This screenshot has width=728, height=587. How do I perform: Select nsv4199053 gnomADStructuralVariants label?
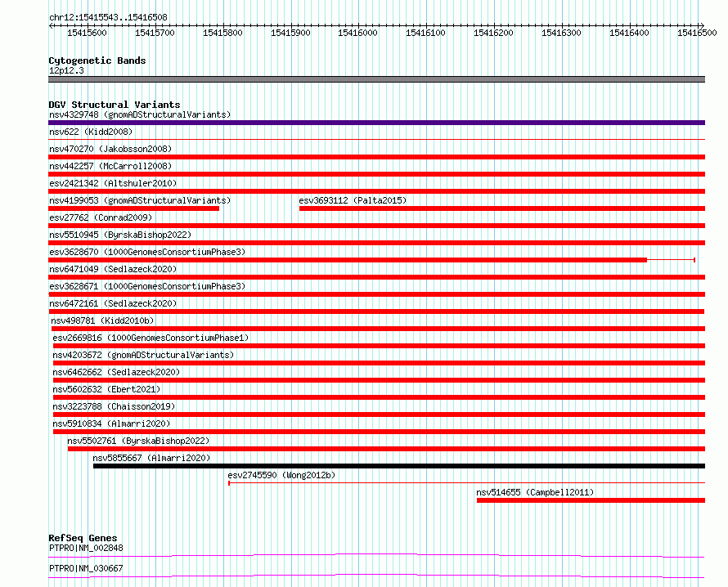point(140,200)
